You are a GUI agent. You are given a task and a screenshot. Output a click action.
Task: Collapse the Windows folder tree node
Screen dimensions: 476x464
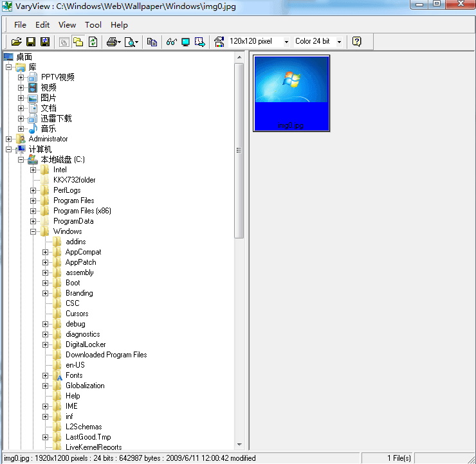click(33, 231)
